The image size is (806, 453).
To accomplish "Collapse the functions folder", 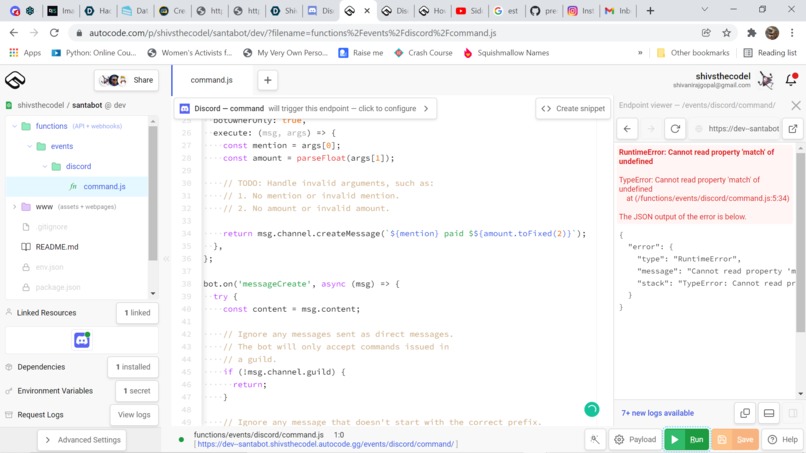I will (14, 126).
